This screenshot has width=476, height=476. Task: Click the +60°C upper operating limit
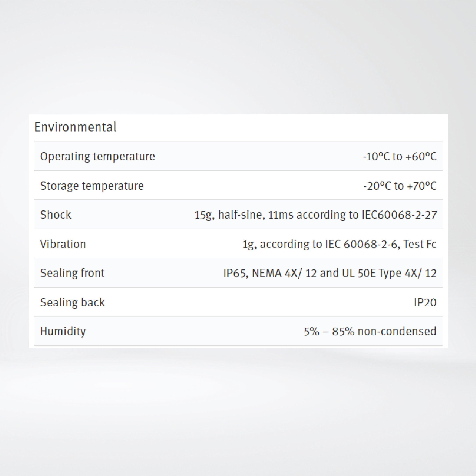point(421,157)
